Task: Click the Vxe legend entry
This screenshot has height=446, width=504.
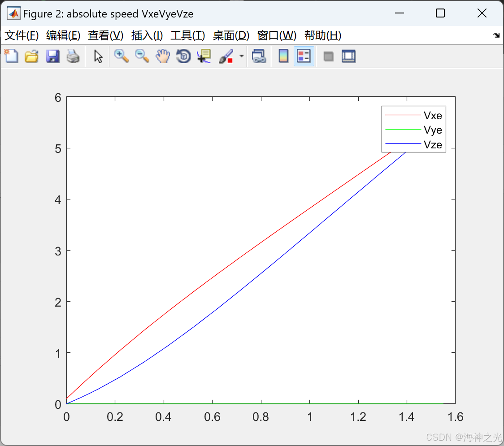Action: click(414, 115)
